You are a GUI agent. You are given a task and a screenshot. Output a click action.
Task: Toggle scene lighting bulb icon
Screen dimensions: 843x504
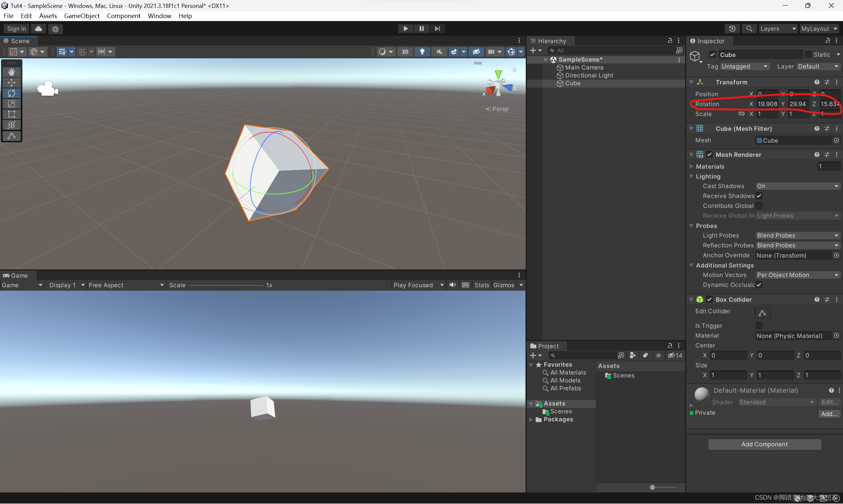tap(422, 52)
